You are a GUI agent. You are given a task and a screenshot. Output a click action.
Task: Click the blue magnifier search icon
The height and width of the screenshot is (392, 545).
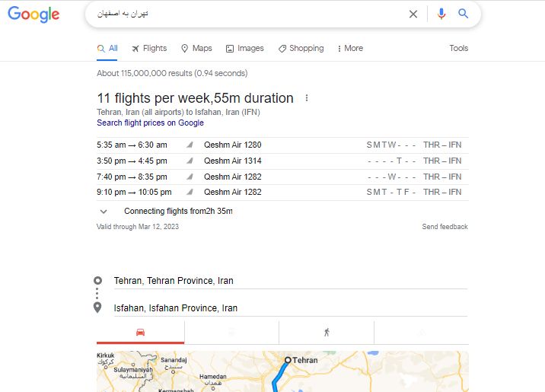coord(463,14)
